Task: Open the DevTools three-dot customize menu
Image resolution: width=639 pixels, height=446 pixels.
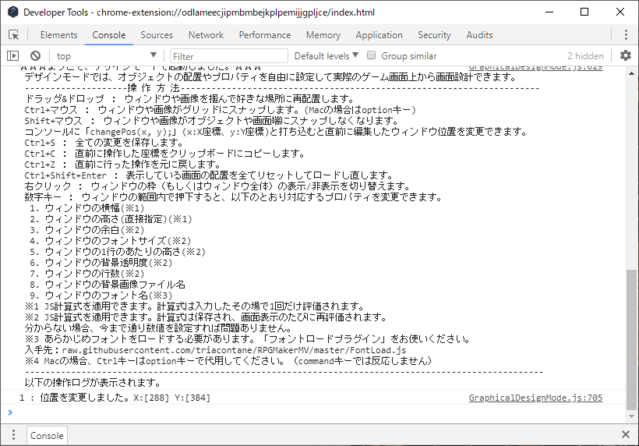Action: pos(626,35)
